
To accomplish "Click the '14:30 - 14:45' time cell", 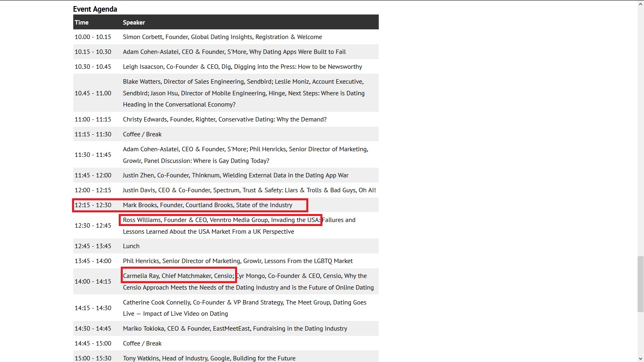I will point(93,329).
